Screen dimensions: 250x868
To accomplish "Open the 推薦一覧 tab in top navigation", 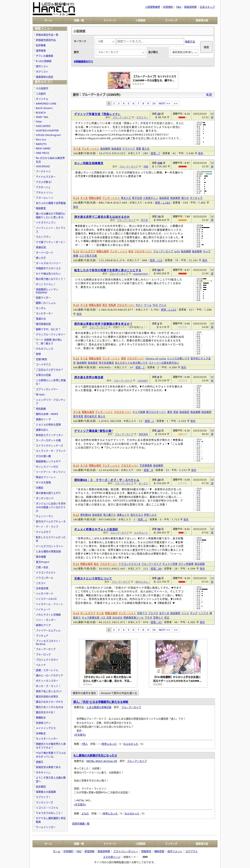I will tap(79, 20).
